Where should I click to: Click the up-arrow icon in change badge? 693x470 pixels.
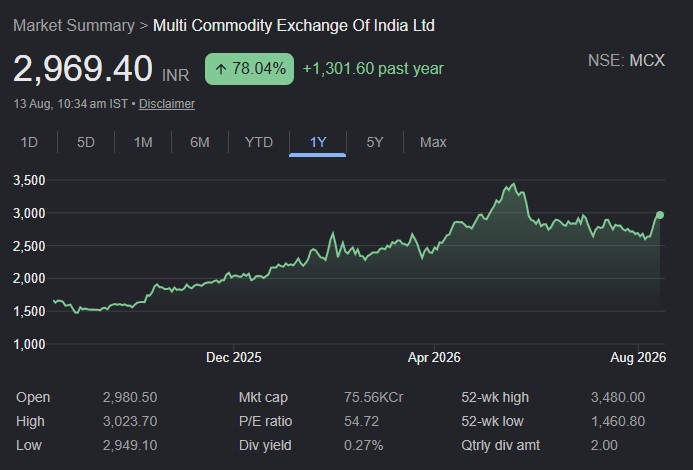[x=221, y=69]
